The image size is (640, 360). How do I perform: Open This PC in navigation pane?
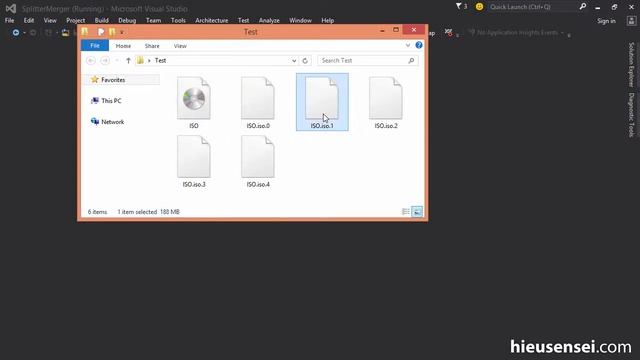(x=107, y=101)
